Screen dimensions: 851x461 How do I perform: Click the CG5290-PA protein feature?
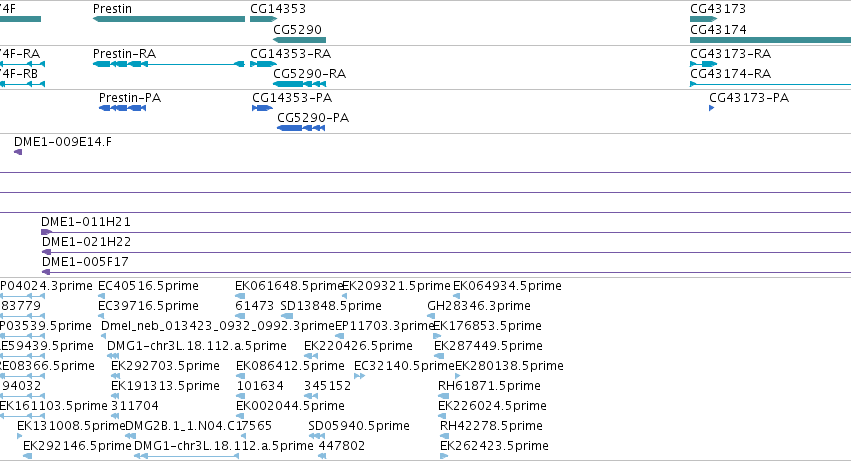[x=301, y=128]
